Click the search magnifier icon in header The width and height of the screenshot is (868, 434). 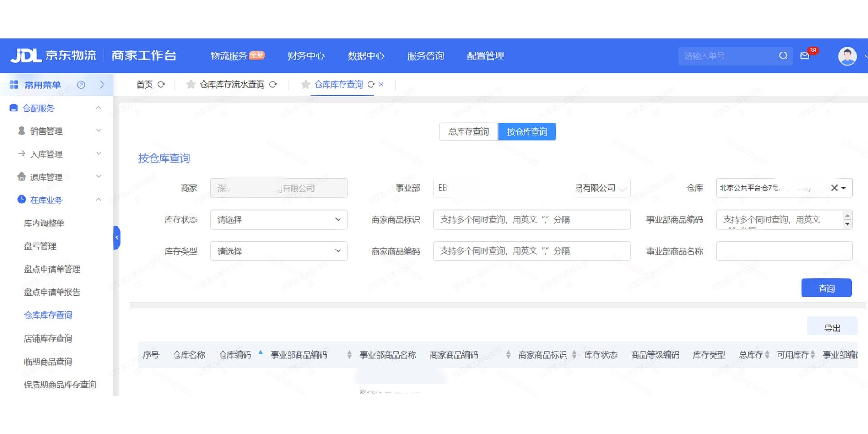click(783, 56)
